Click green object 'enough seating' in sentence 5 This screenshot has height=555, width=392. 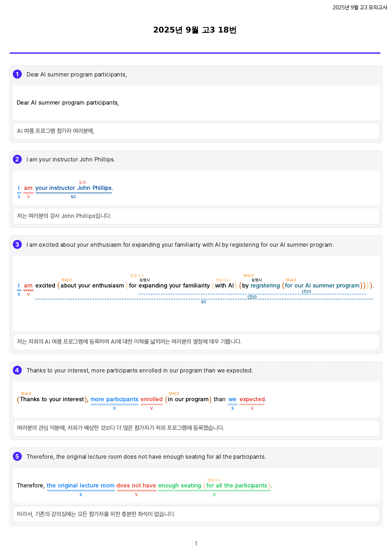(180, 486)
